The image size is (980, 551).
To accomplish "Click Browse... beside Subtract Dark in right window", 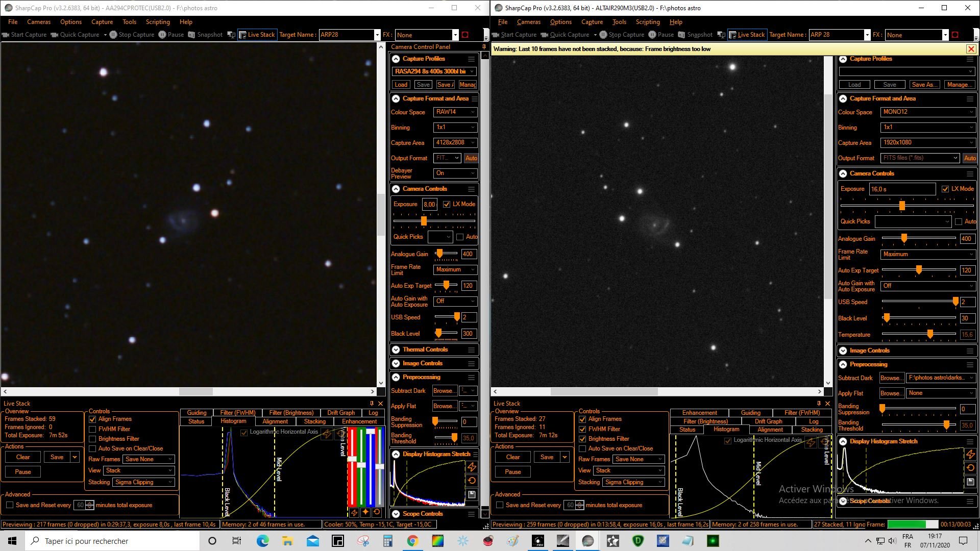I will (x=892, y=378).
